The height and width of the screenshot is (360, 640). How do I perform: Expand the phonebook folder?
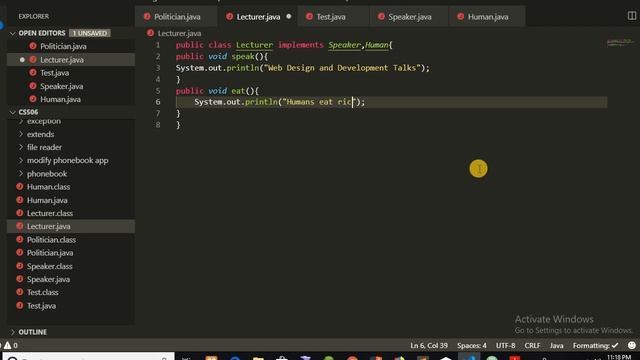point(47,174)
